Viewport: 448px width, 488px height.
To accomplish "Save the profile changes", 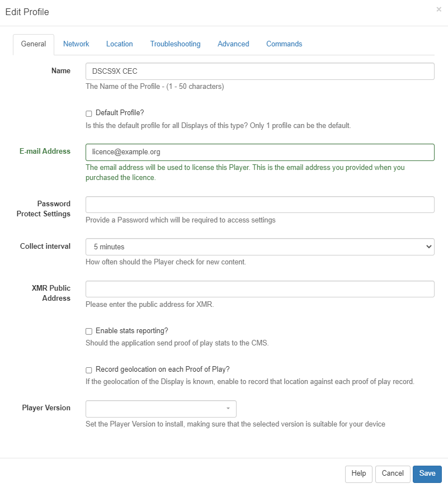I will coord(427,473).
